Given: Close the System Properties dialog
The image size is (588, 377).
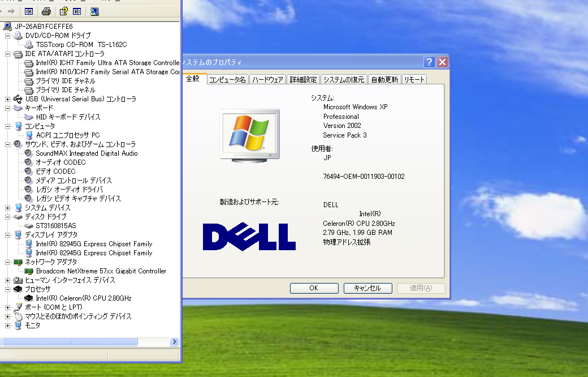Looking at the screenshot, I should (x=443, y=62).
